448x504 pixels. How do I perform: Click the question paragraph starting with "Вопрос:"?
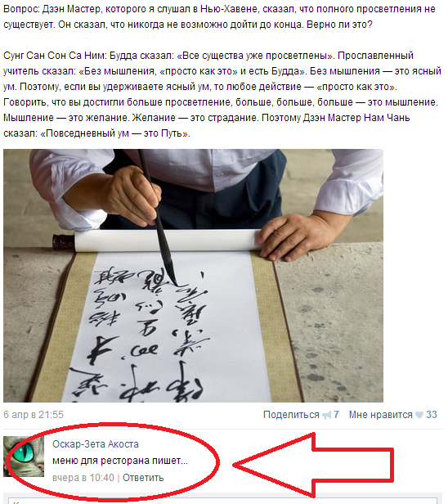tap(219, 16)
